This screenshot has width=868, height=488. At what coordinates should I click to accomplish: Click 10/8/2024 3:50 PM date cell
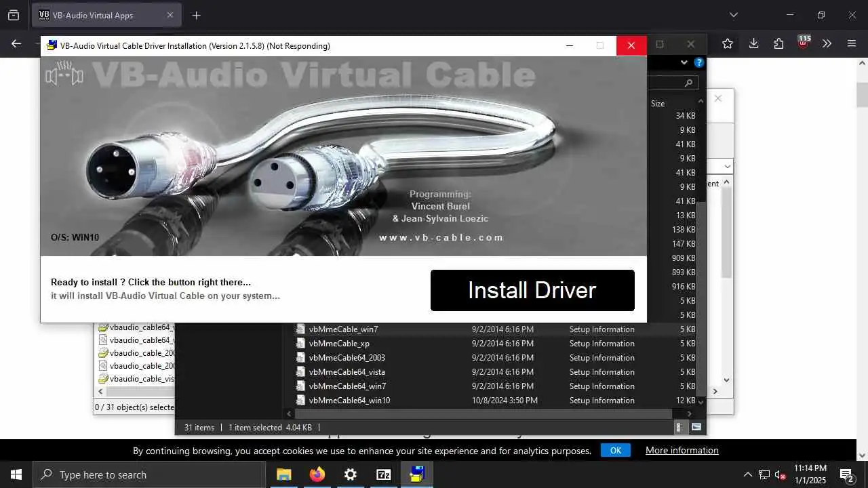[x=505, y=401]
